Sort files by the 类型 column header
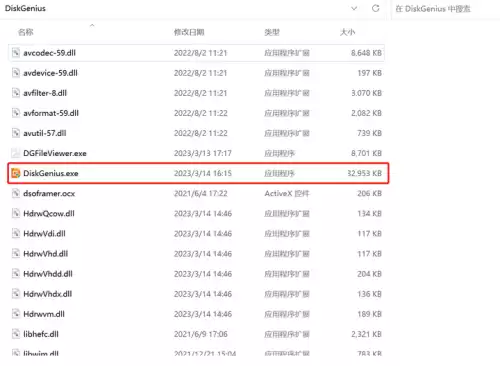Screen dimensions: 500x366 point(272,32)
